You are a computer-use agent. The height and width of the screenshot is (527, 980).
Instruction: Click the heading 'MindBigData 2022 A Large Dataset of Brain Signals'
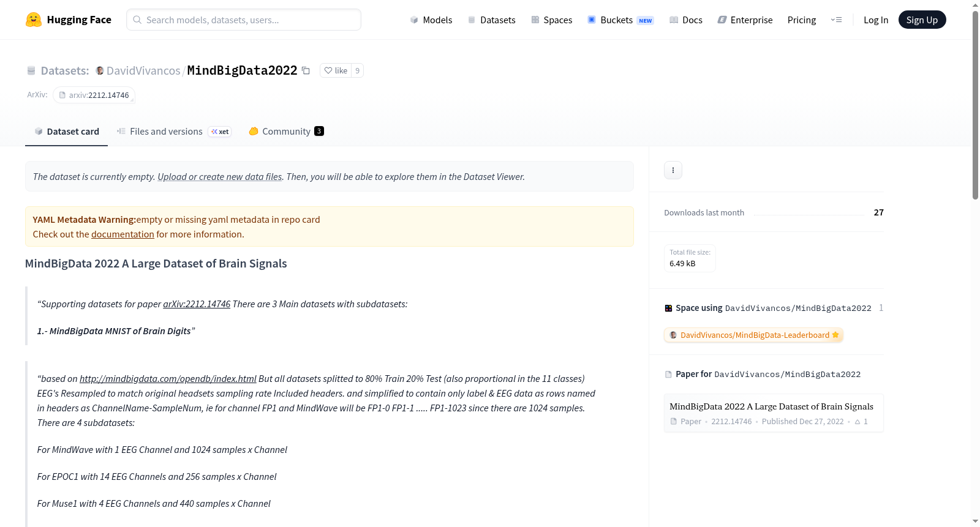(156, 264)
